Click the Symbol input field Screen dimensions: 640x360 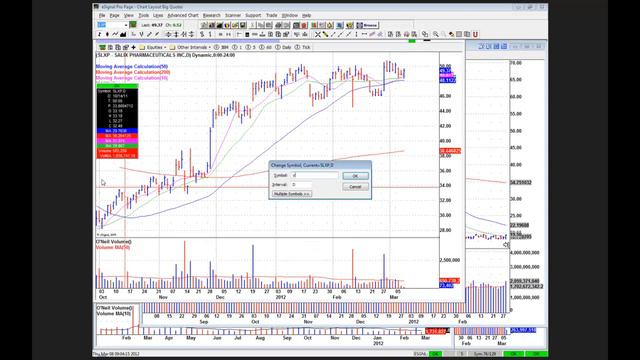315,175
